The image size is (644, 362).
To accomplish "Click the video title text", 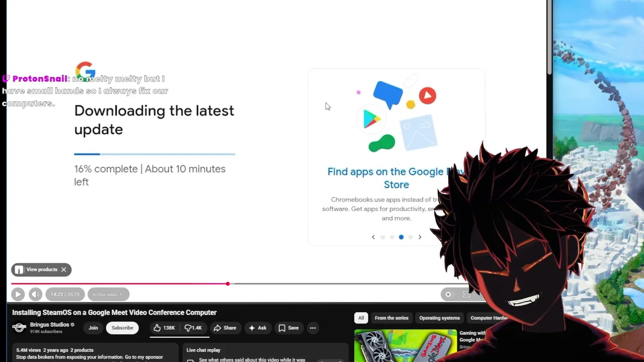I will click(114, 312).
